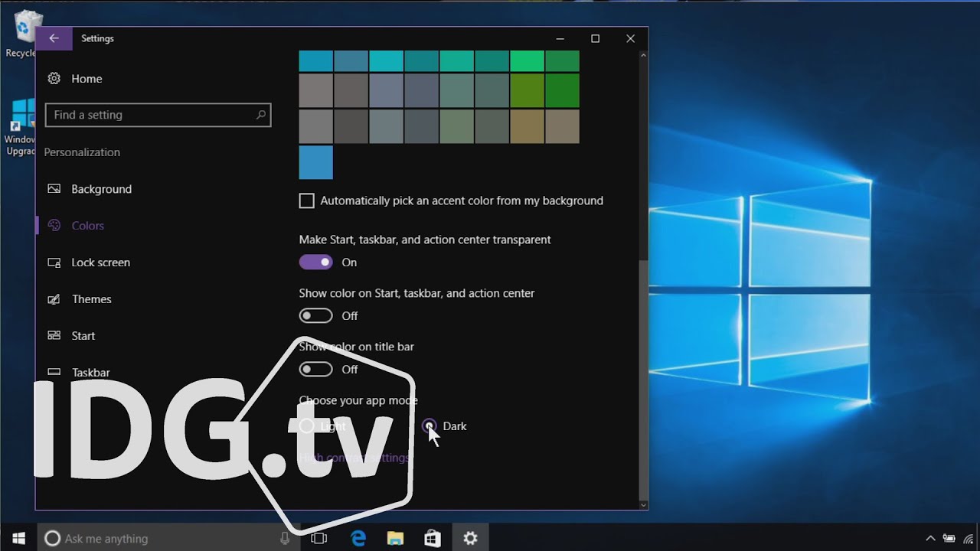Image resolution: width=980 pixels, height=551 pixels.
Task: Select the Colors page
Action: [87, 226]
